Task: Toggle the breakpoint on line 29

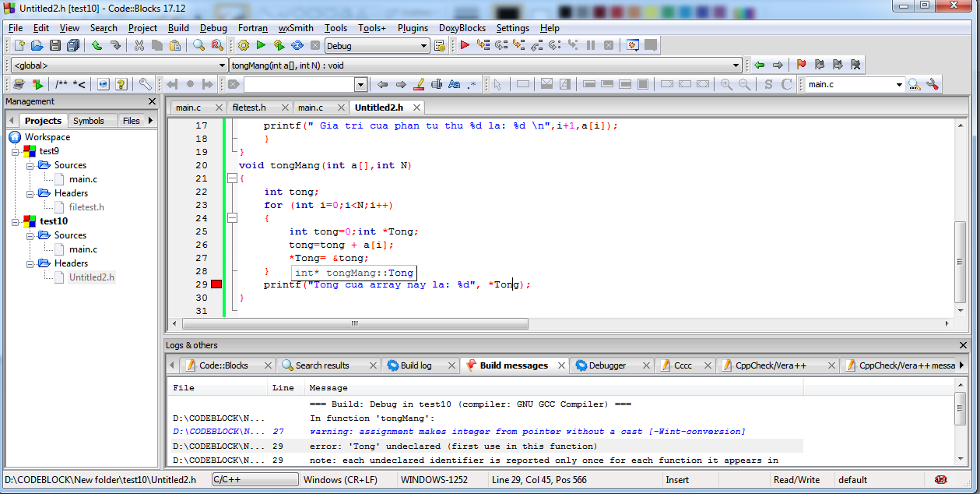Action: coord(216,284)
